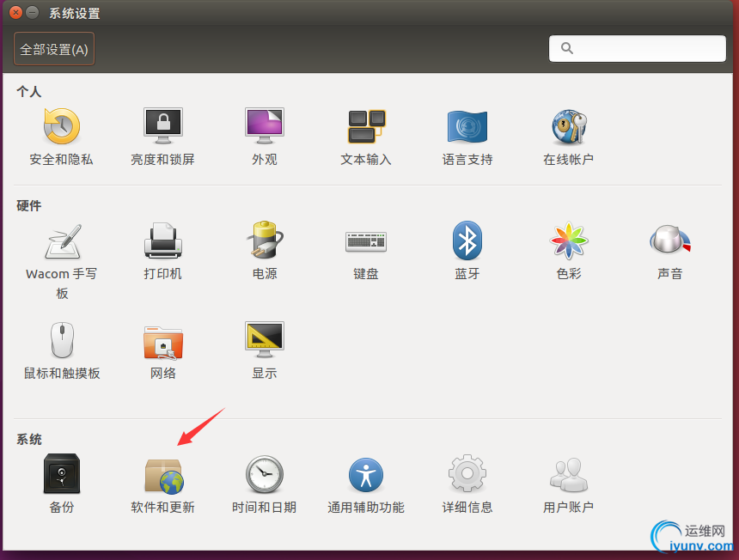
Task: Open Mouse & Touchpad (鼠标和触摸板) icon
Action: (62, 340)
